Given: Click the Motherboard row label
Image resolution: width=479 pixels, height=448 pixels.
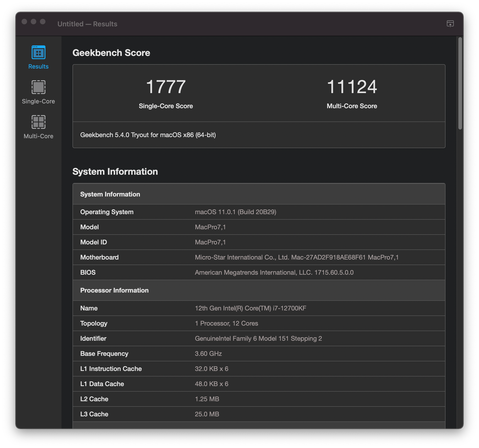Looking at the screenshot, I should [x=99, y=257].
